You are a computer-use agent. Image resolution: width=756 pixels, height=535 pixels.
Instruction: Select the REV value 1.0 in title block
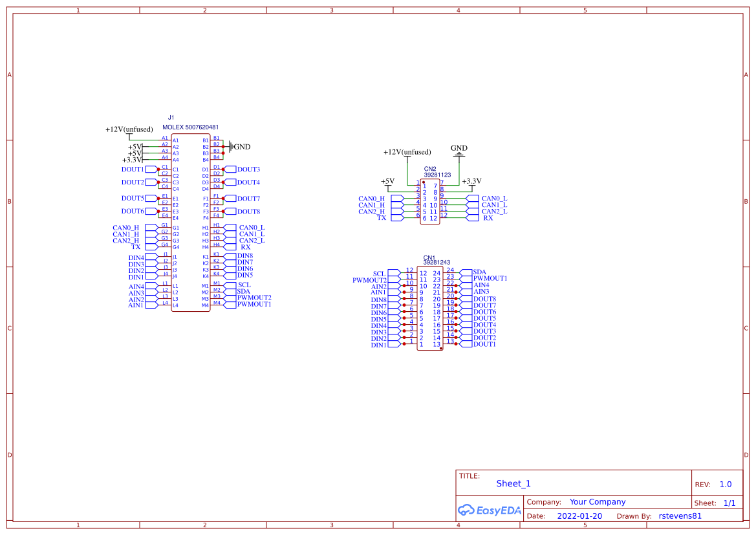(724, 483)
